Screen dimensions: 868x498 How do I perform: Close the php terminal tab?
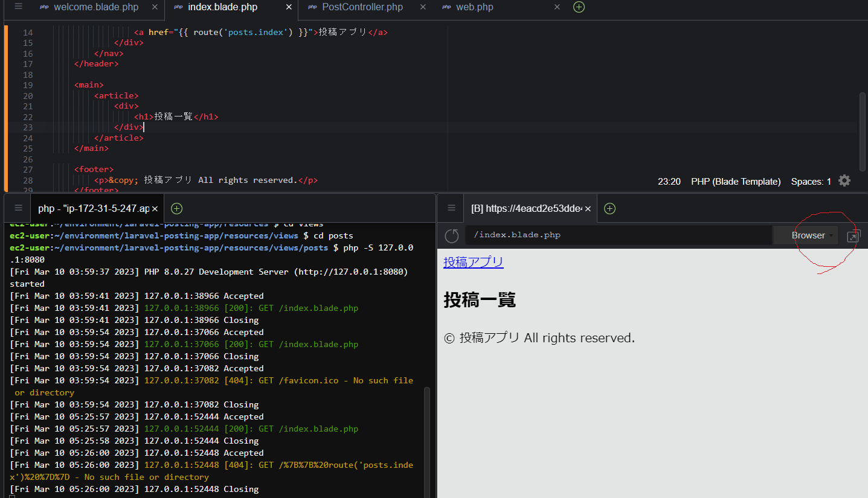pyautogui.click(x=155, y=208)
